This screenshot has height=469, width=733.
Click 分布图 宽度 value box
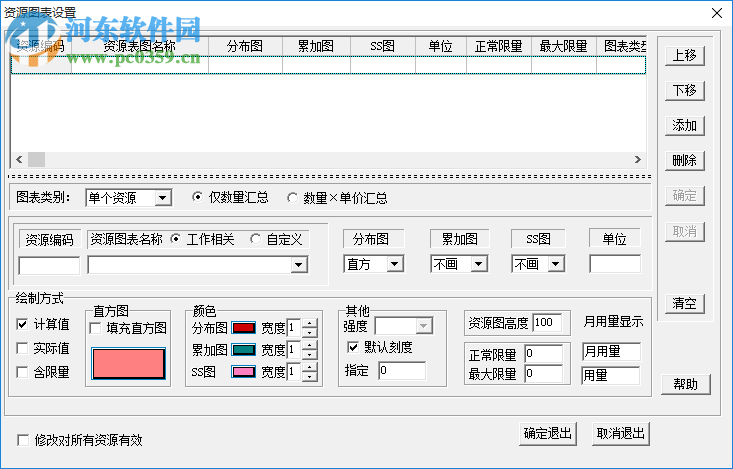coord(294,328)
